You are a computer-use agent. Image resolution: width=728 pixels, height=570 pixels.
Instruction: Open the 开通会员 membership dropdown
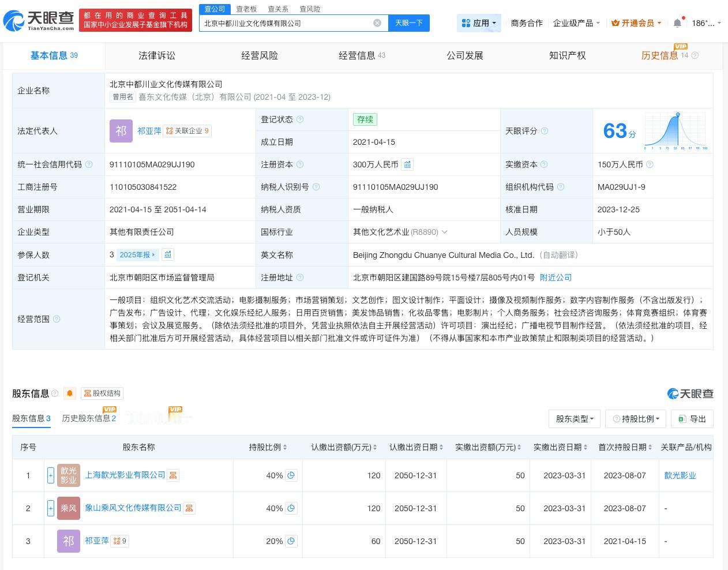point(636,23)
